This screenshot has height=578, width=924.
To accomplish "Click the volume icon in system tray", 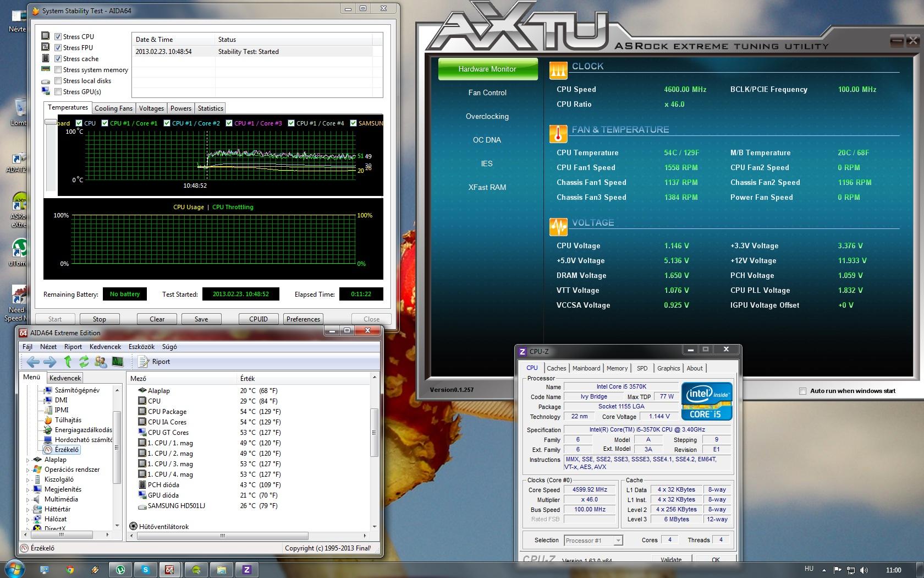I will click(864, 570).
